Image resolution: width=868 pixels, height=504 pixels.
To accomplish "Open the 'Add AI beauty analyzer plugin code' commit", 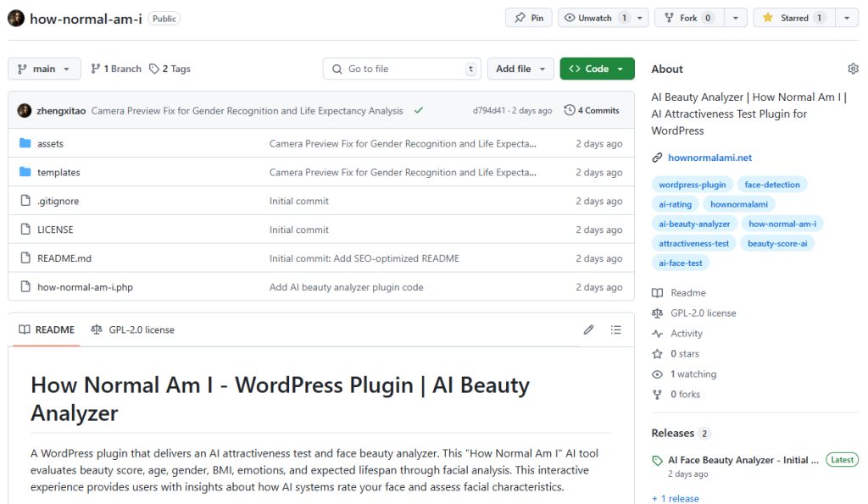I will [x=346, y=287].
